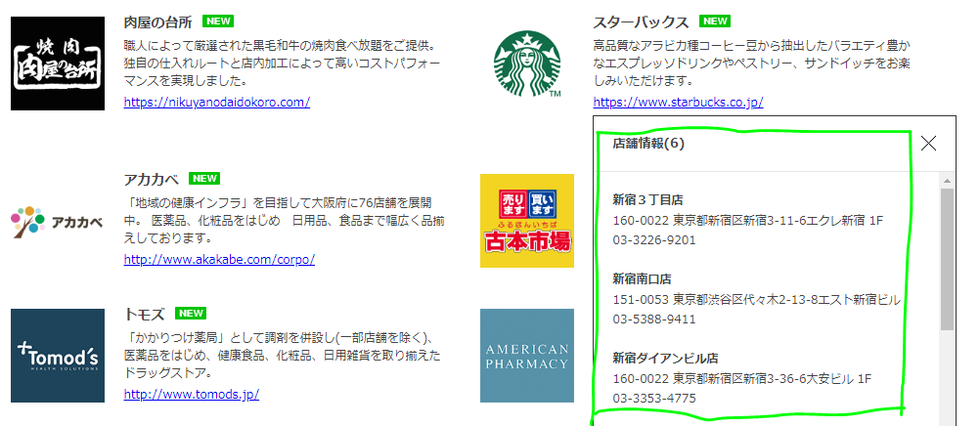Click the スターバックス heading
Viewport: 980px width, 426px height.
642,21
